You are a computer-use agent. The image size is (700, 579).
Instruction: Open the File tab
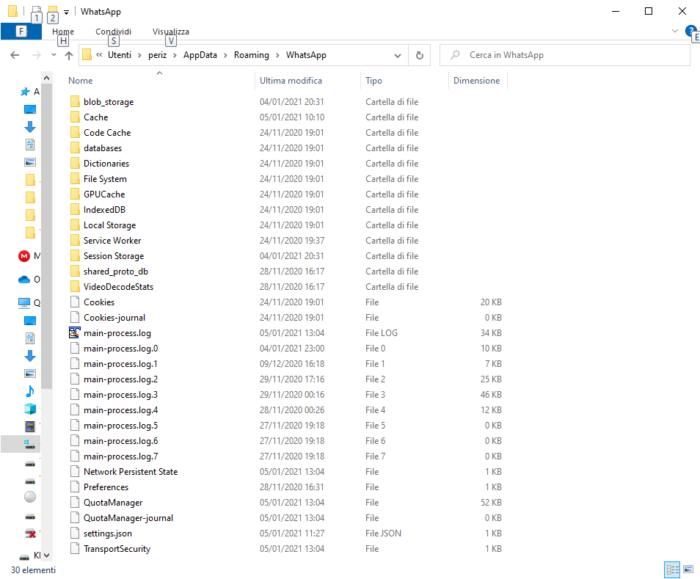pos(21,31)
